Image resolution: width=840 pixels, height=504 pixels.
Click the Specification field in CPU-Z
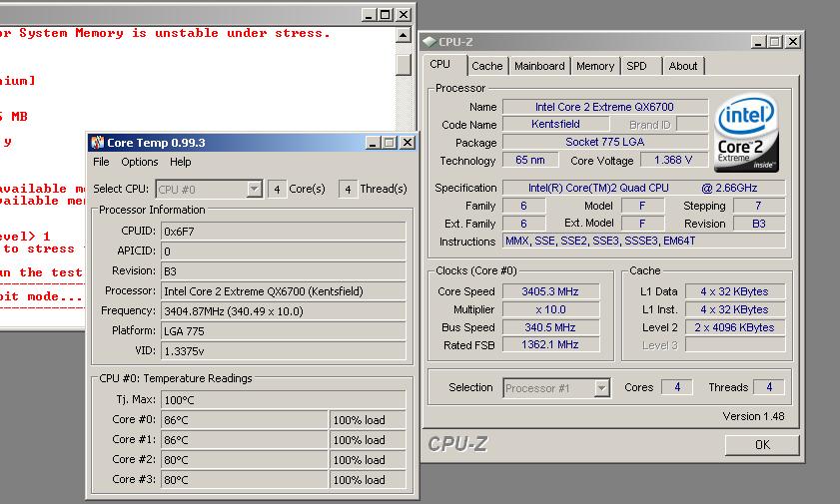click(643, 188)
